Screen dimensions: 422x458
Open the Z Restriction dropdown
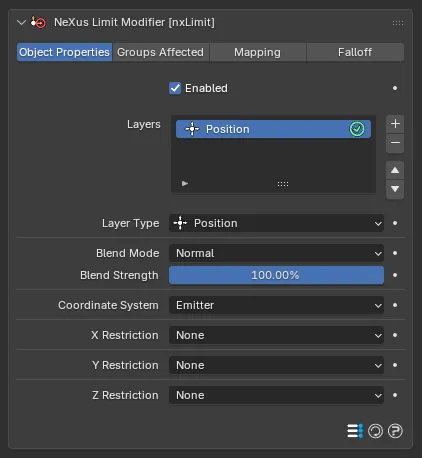tap(276, 395)
